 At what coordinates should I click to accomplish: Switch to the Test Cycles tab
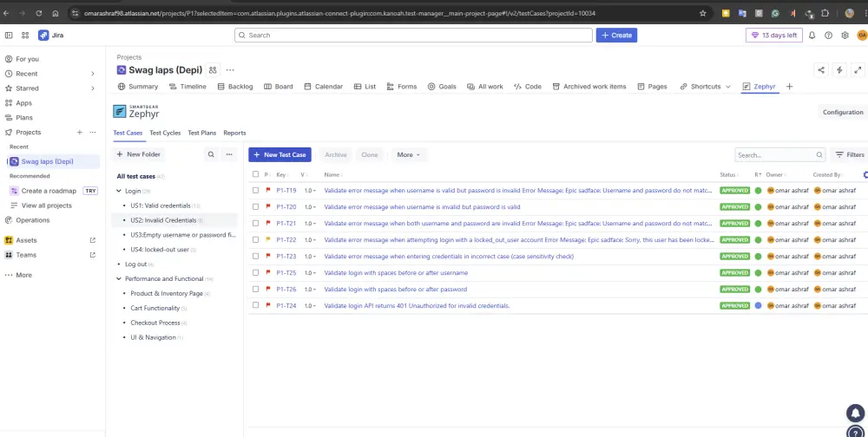[165, 133]
